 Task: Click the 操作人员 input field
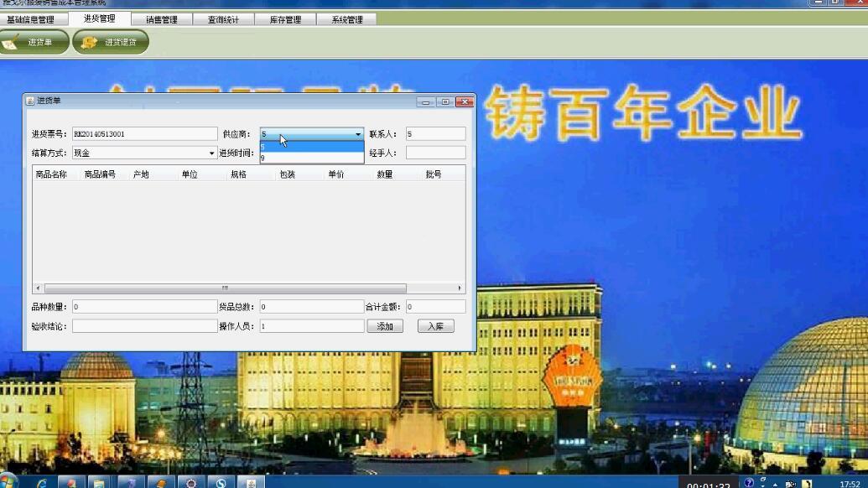tap(312, 326)
